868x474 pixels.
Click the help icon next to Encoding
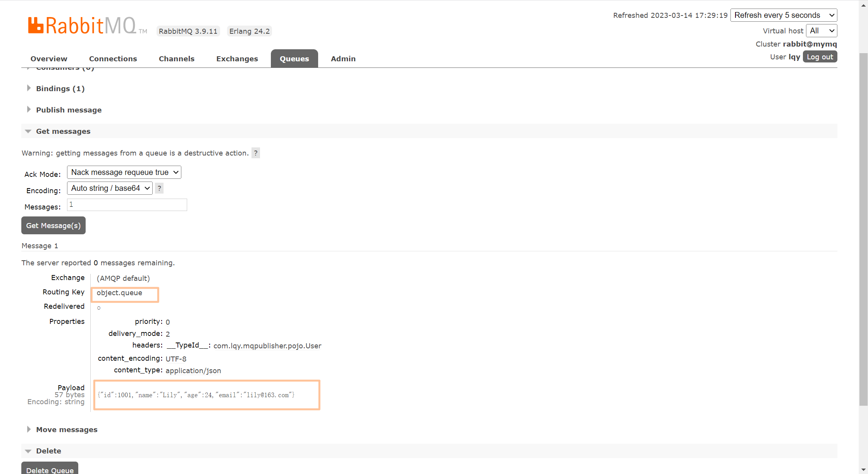(159, 189)
